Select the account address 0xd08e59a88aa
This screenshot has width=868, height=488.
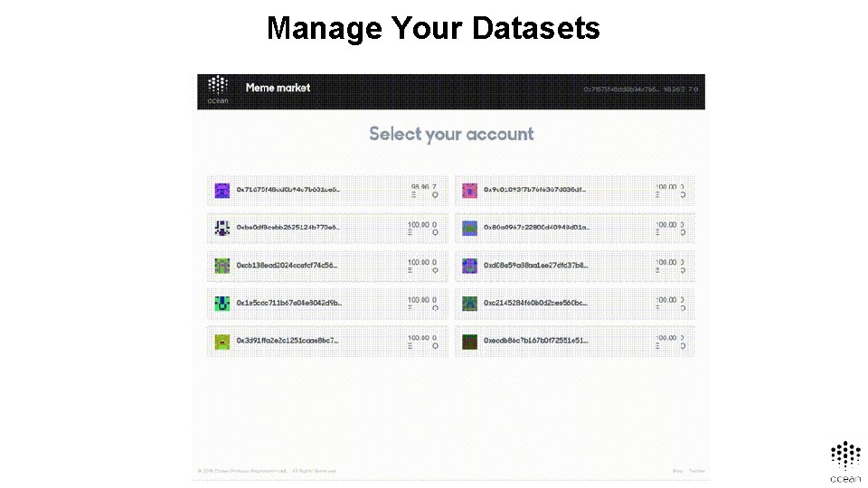click(x=536, y=266)
